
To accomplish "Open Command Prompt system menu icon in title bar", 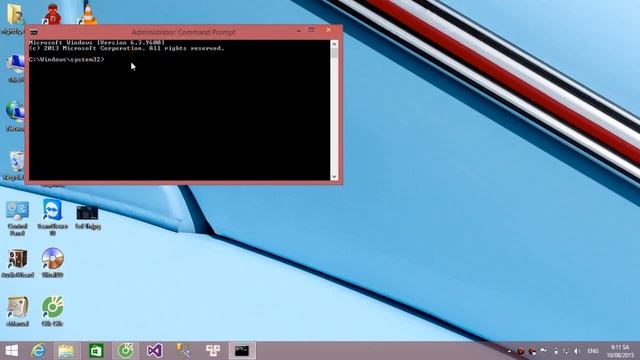I will 34,32.
